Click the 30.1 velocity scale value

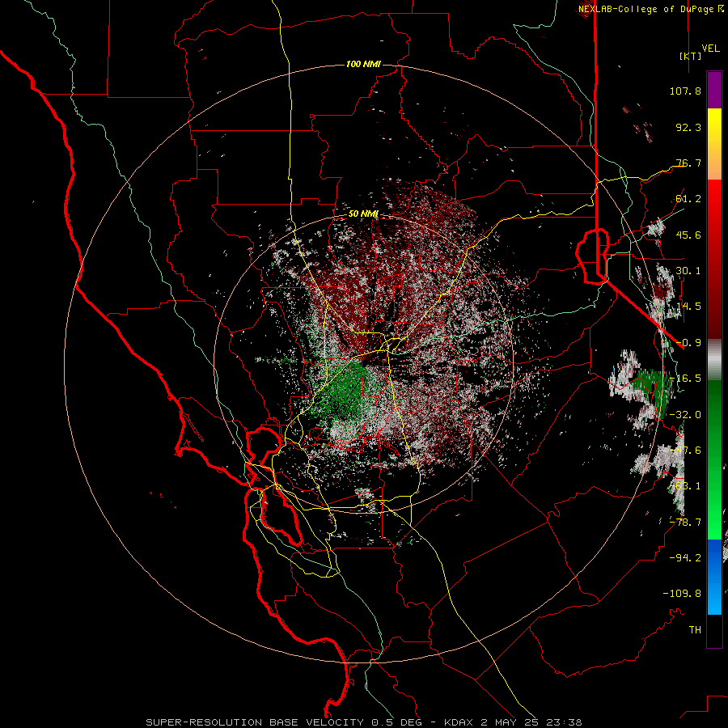[688, 271]
